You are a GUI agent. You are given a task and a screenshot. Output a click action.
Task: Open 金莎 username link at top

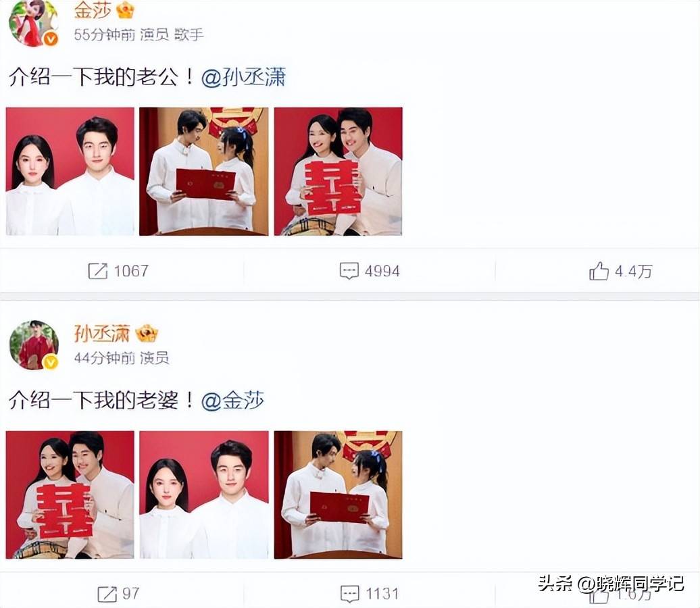(93, 10)
